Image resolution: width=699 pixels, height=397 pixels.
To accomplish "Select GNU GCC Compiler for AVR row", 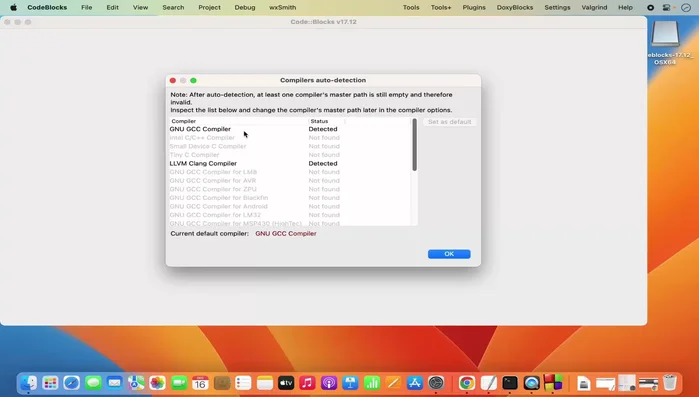I will point(290,180).
